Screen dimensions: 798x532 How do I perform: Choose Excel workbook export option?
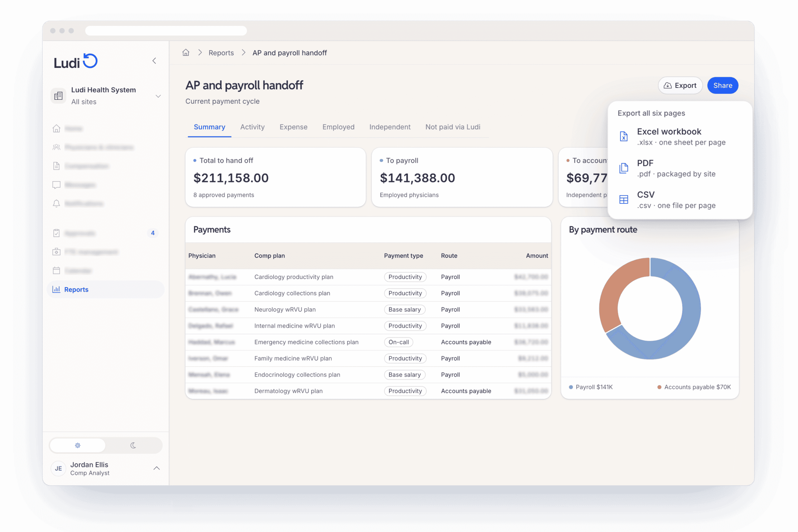[680, 136]
